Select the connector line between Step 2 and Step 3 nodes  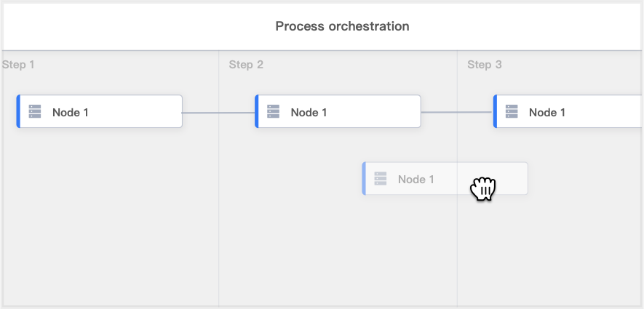457,112
